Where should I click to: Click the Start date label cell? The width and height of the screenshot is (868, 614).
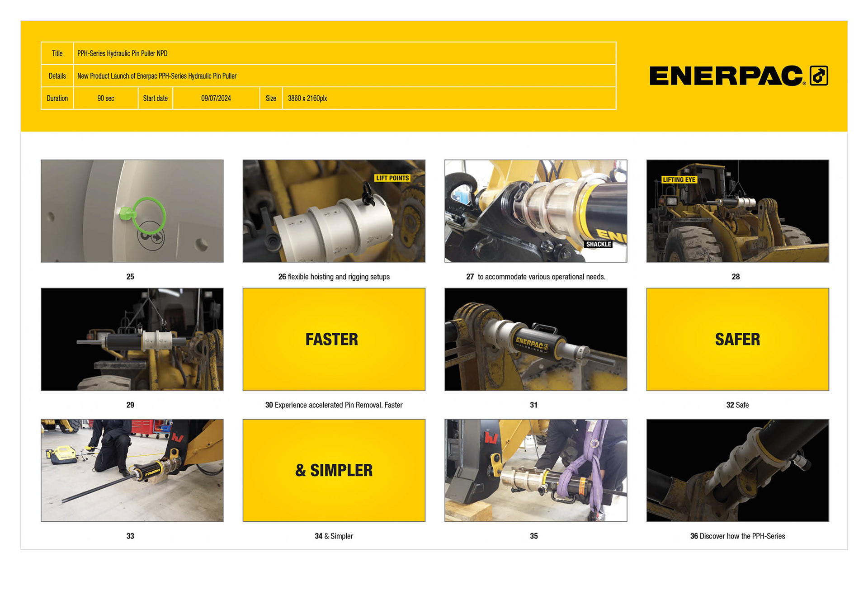(x=156, y=98)
